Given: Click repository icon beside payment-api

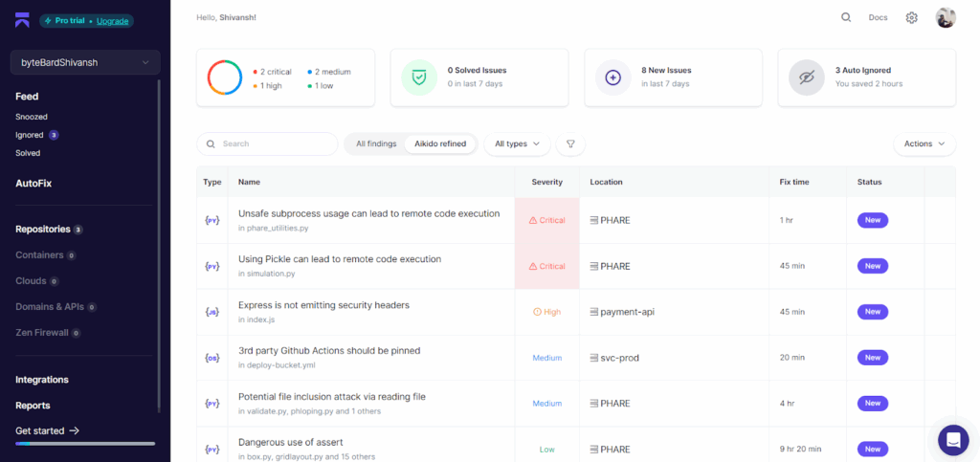Looking at the screenshot, I should [x=593, y=312].
